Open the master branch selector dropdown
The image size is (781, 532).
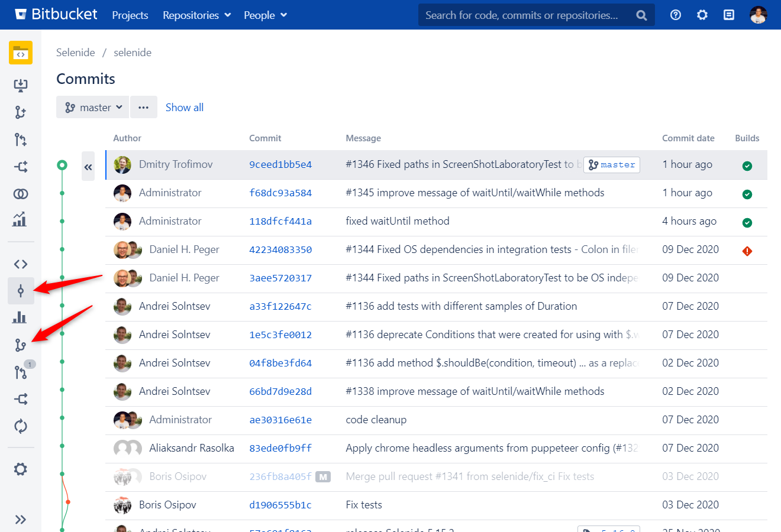click(x=93, y=107)
